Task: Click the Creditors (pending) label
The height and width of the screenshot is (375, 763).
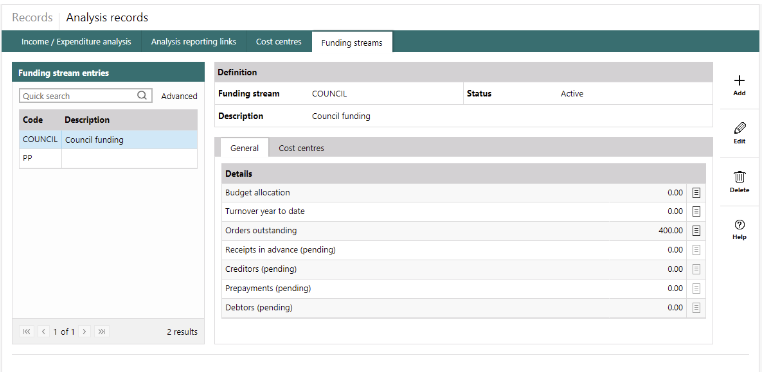Action: click(x=261, y=269)
